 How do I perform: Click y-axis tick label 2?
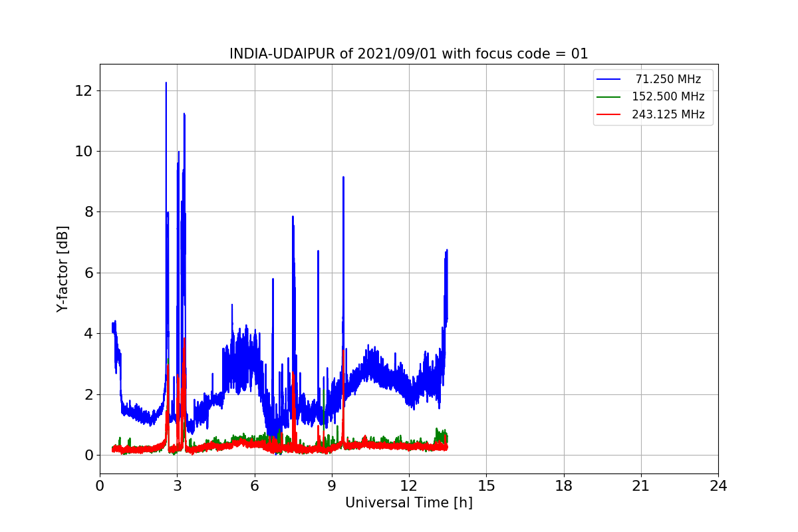88,394
